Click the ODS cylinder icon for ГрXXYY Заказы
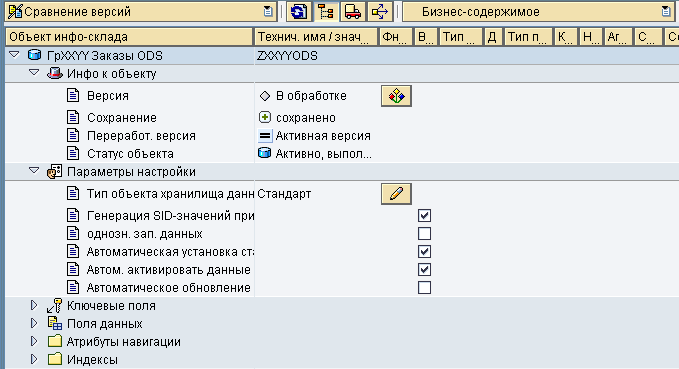 tap(34, 55)
